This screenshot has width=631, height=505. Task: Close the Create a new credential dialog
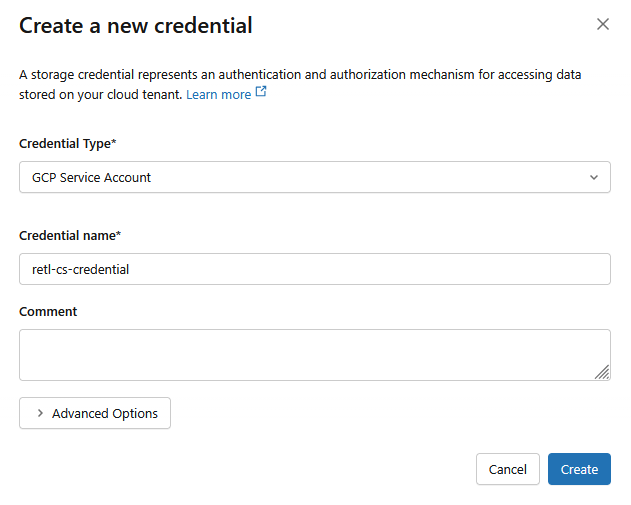[x=603, y=24]
